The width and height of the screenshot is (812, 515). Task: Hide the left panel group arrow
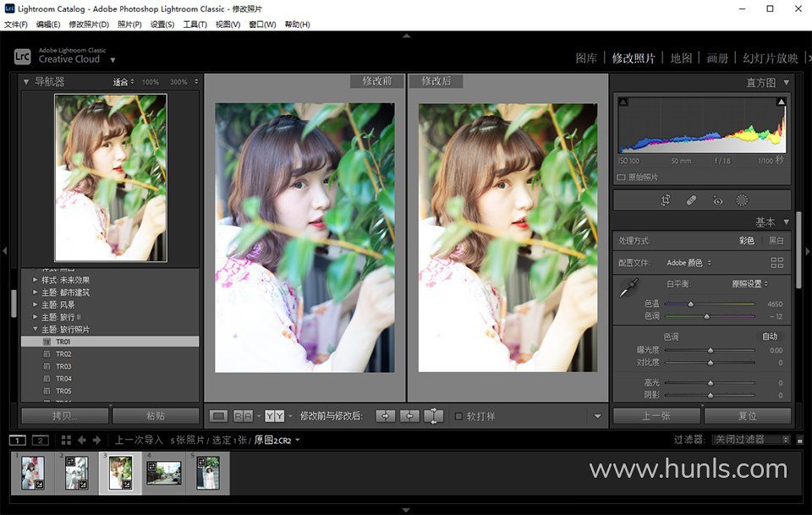4,251
